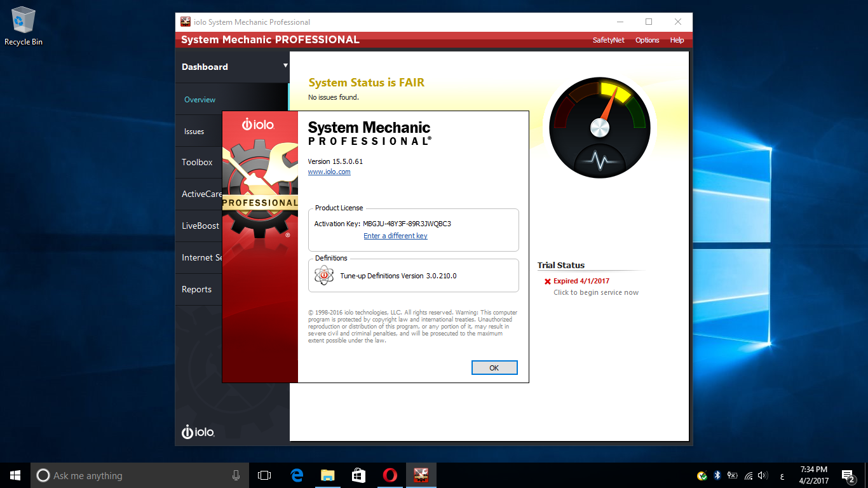The width and height of the screenshot is (868, 488).
Task: Click the system status gauge dial
Action: [x=599, y=128]
